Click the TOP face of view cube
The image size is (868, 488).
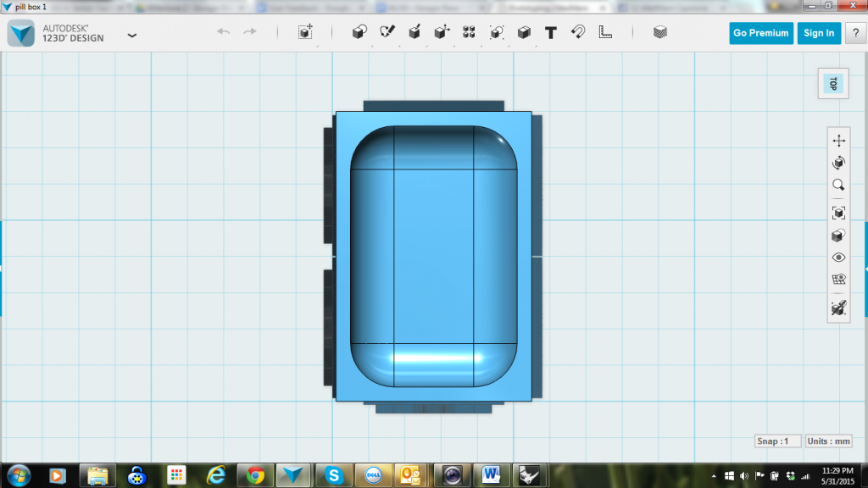(832, 84)
